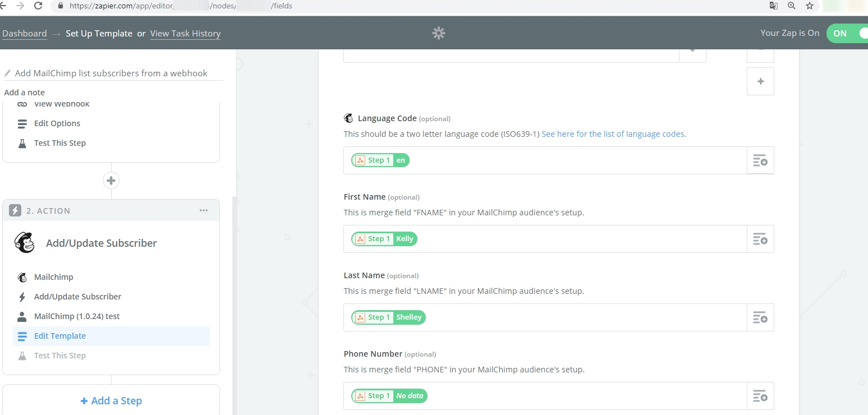
Task: Open the three-dot menu on 2. Action
Action: 204,210
